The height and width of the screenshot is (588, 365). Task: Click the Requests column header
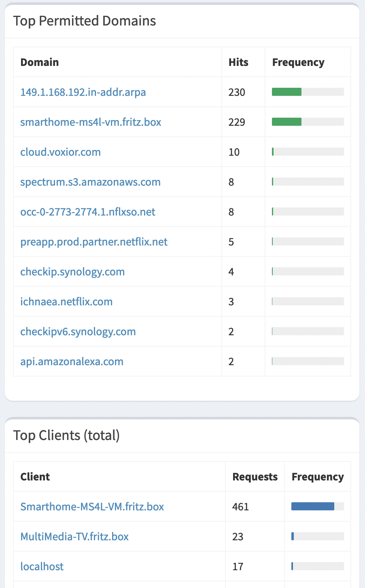255,477
